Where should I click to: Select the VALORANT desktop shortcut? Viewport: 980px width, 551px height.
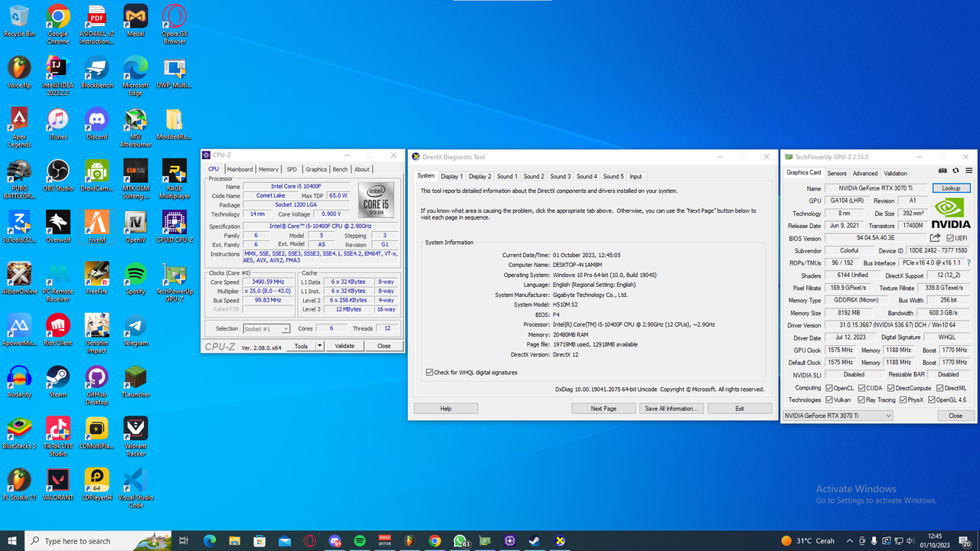click(x=58, y=485)
